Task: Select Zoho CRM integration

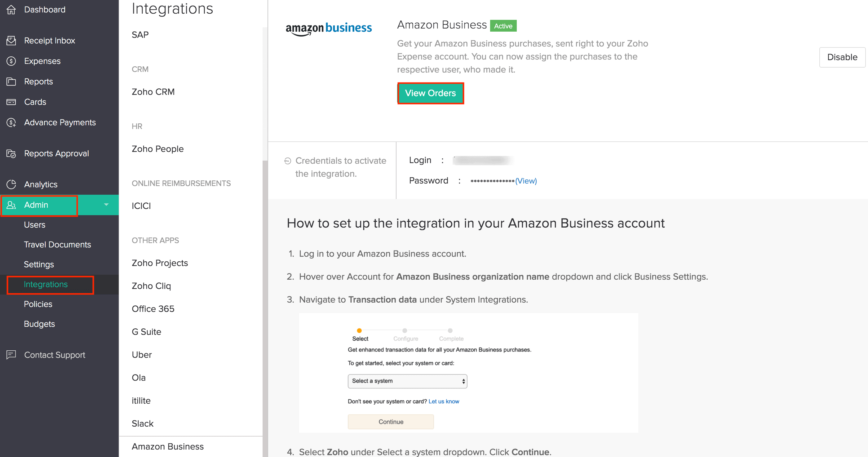Action: click(x=153, y=92)
